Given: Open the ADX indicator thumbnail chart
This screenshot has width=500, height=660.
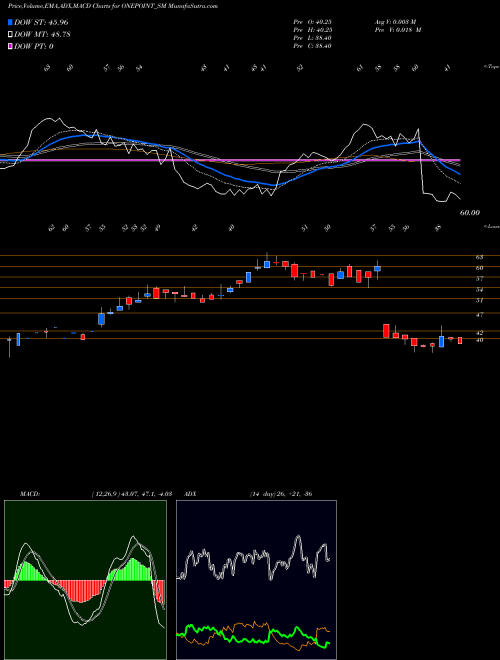Looking at the screenshot, I should (x=256, y=580).
